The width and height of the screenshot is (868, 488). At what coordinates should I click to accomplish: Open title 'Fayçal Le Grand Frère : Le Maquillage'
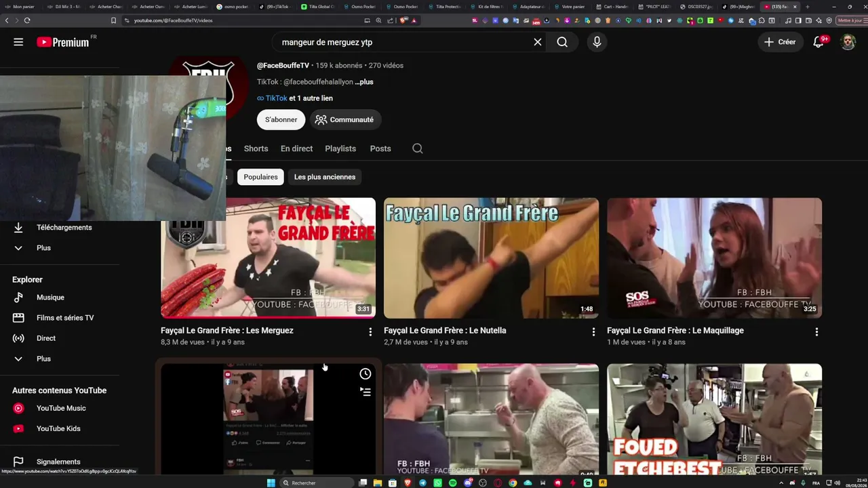click(x=675, y=331)
